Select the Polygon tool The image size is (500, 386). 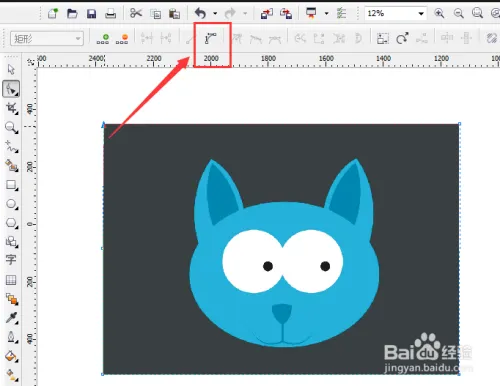click(x=12, y=223)
